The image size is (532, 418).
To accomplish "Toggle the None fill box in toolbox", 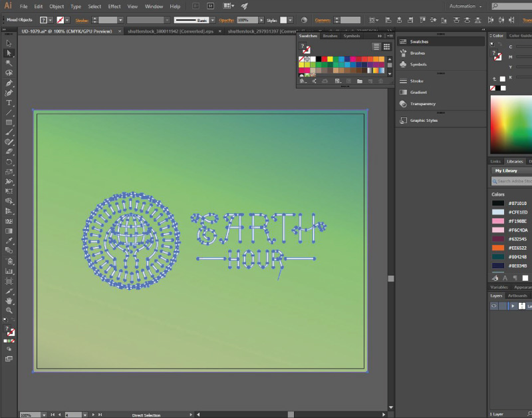I will [13, 341].
